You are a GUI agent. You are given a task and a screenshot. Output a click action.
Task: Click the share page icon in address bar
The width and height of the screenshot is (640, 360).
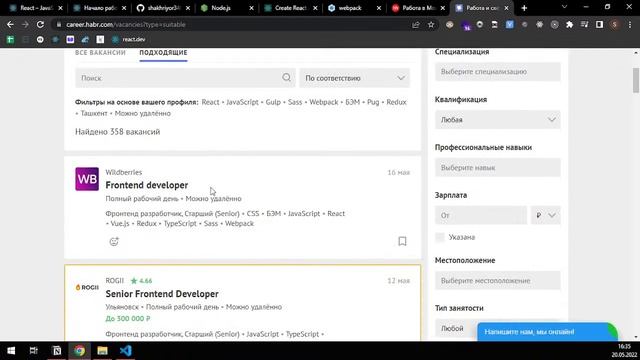pos(416,24)
